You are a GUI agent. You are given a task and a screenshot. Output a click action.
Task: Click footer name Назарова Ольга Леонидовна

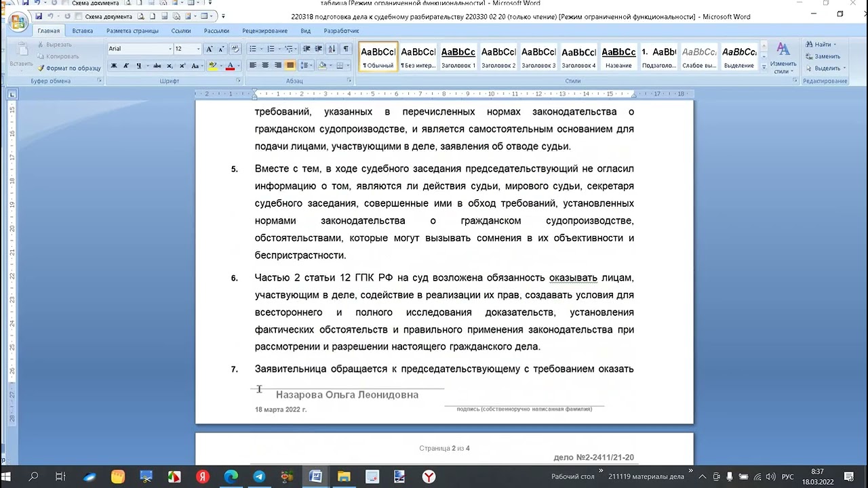347,394
